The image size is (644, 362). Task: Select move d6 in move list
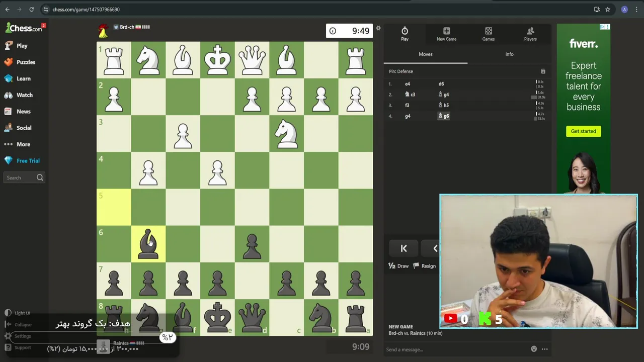pos(441,84)
